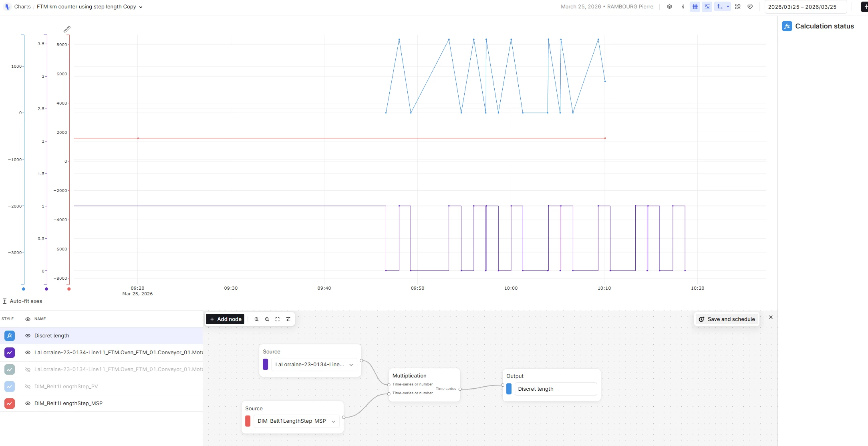
Task: Toggle the grid lines icon
Action: pyautogui.click(x=695, y=7)
